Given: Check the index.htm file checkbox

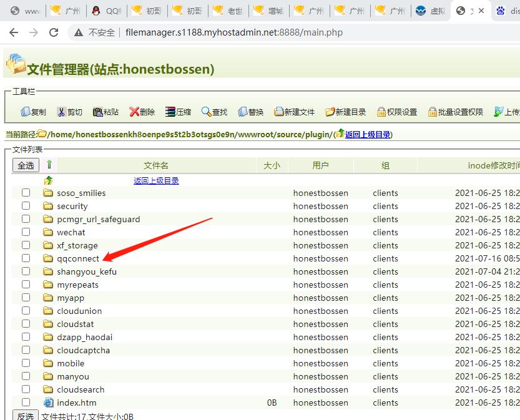Looking at the screenshot, I should tap(26, 403).
